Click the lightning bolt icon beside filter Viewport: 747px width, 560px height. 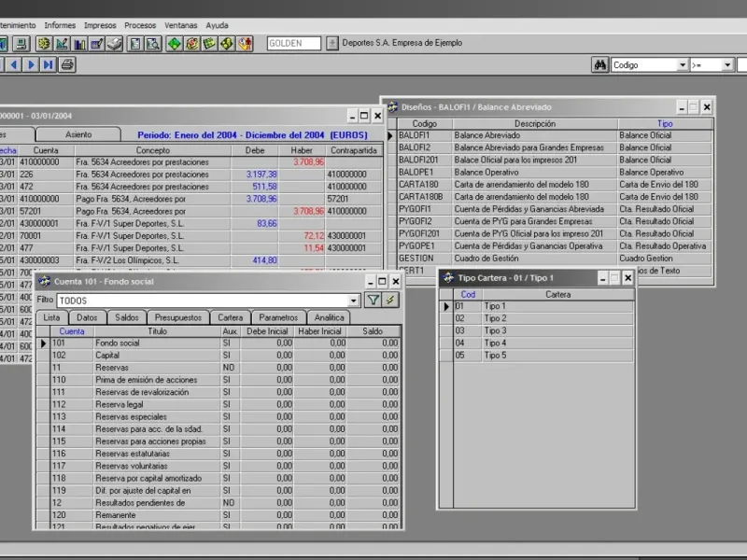390,301
